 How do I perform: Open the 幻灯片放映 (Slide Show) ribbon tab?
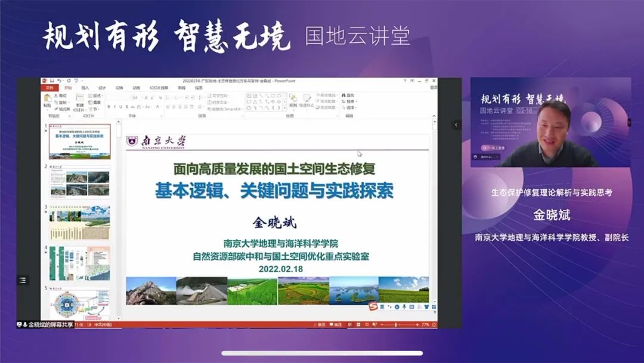(x=159, y=88)
